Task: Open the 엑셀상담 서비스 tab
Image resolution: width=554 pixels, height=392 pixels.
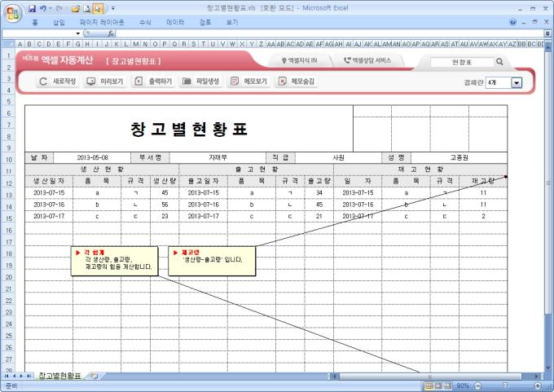Action: coord(367,61)
